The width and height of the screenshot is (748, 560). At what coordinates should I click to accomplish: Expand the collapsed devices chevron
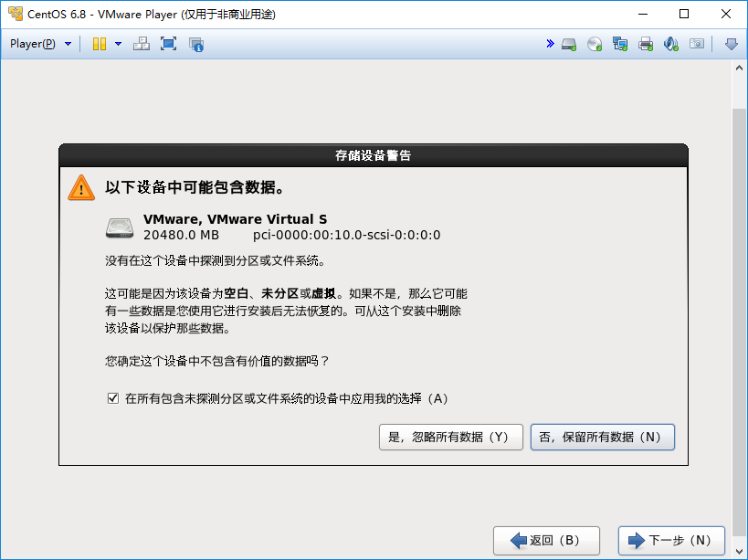click(550, 44)
